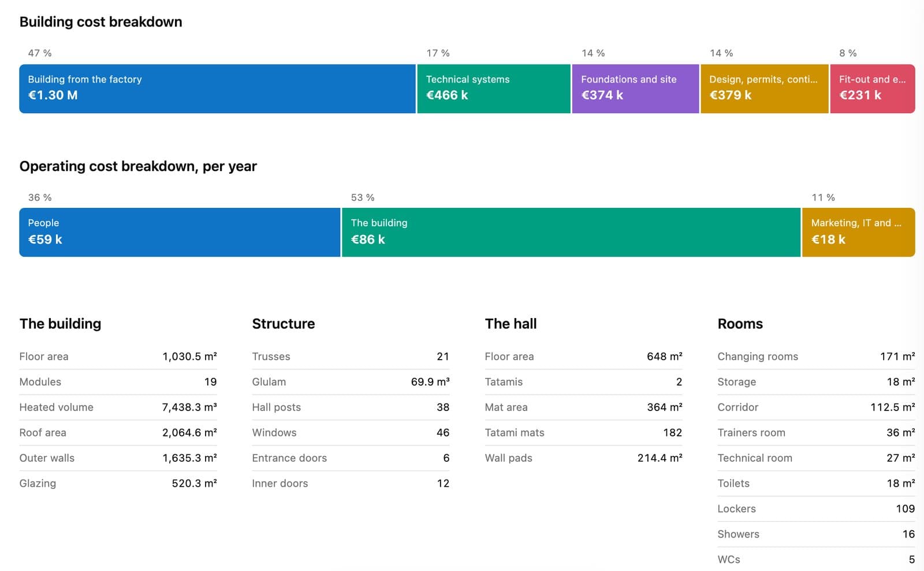The height and width of the screenshot is (571, 924).
Task: Click the Glazing value 520.3 m²
Action: [194, 483]
